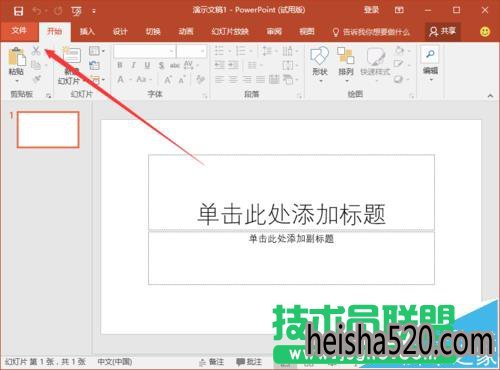Screen dimensions: 500x370
Task: Open the Customize Quick Access Toolbar arrow
Action: click(x=94, y=12)
